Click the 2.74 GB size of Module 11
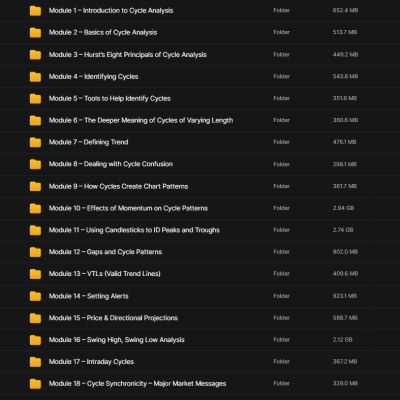Viewport: 400px width, 400px height. click(x=343, y=230)
